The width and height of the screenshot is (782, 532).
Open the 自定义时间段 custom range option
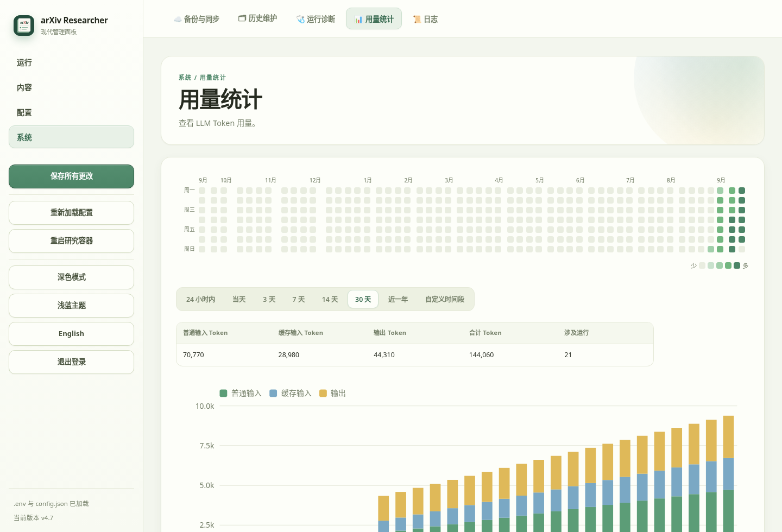(x=444, y=299)
